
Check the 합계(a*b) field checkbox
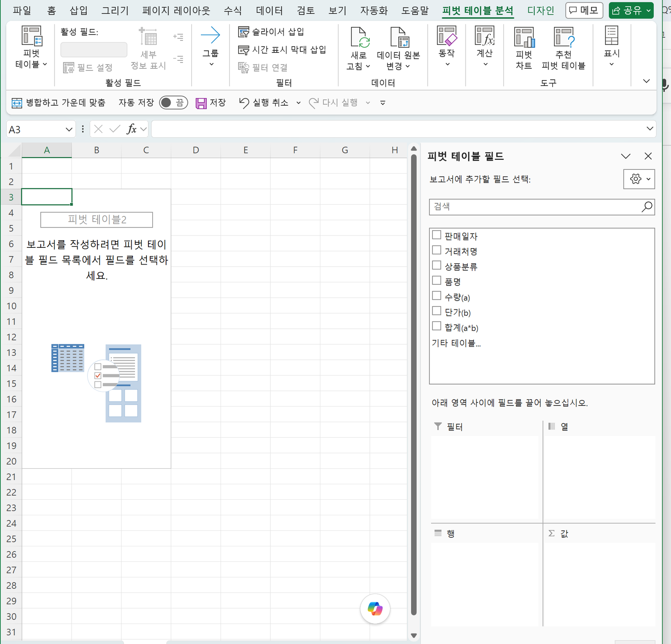pos(437,326)
